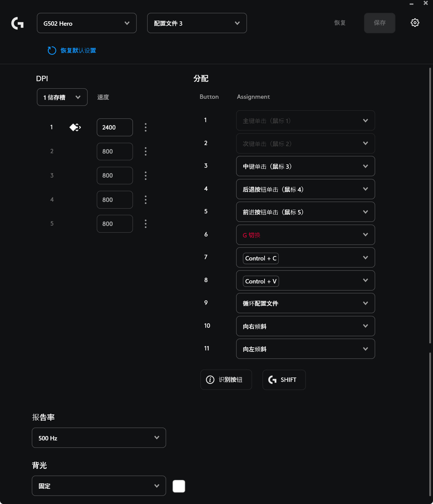Open button 11 向左倾斜 assignment dropdown
Image resolution: width=433 pixels, height=504 pixels.
305,349
